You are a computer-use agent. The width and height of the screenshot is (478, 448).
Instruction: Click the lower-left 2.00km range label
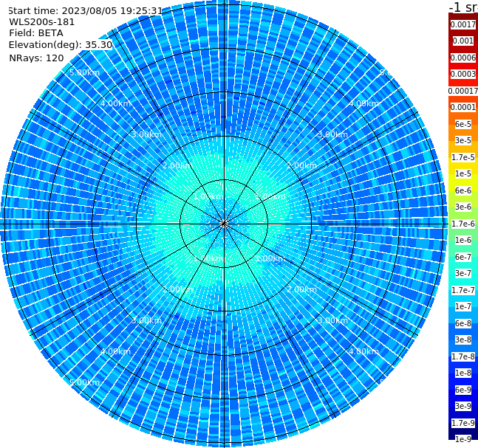pos(178,289)
